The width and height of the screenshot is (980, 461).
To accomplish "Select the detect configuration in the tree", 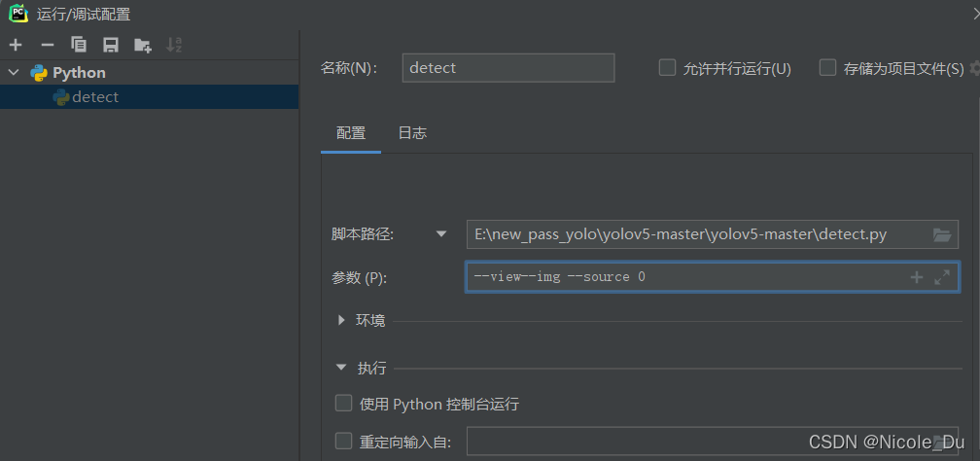I will 149,97.
